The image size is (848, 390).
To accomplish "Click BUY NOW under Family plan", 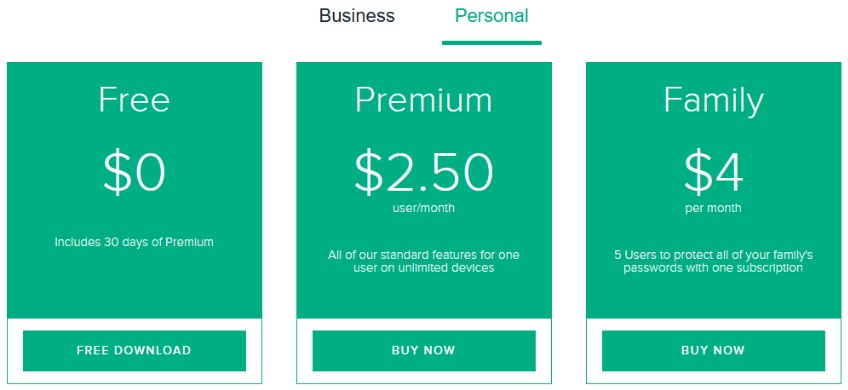I will point(713,351).
